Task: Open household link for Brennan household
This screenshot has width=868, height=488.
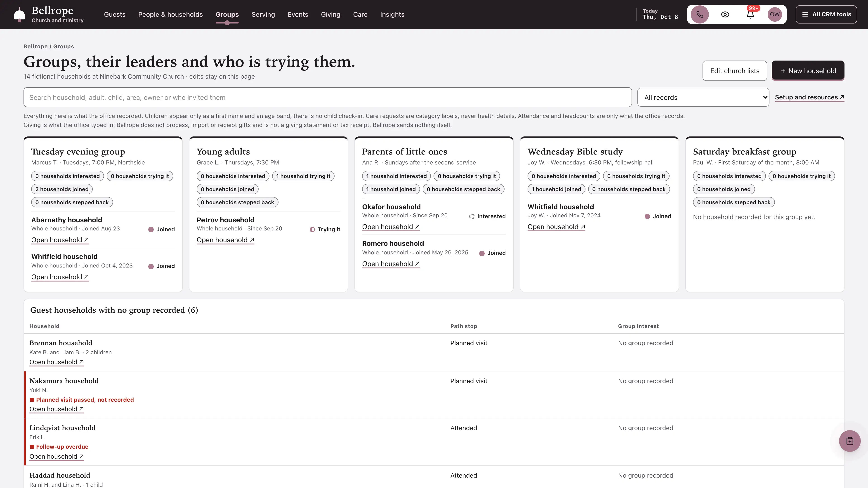Action: point(56,362)
